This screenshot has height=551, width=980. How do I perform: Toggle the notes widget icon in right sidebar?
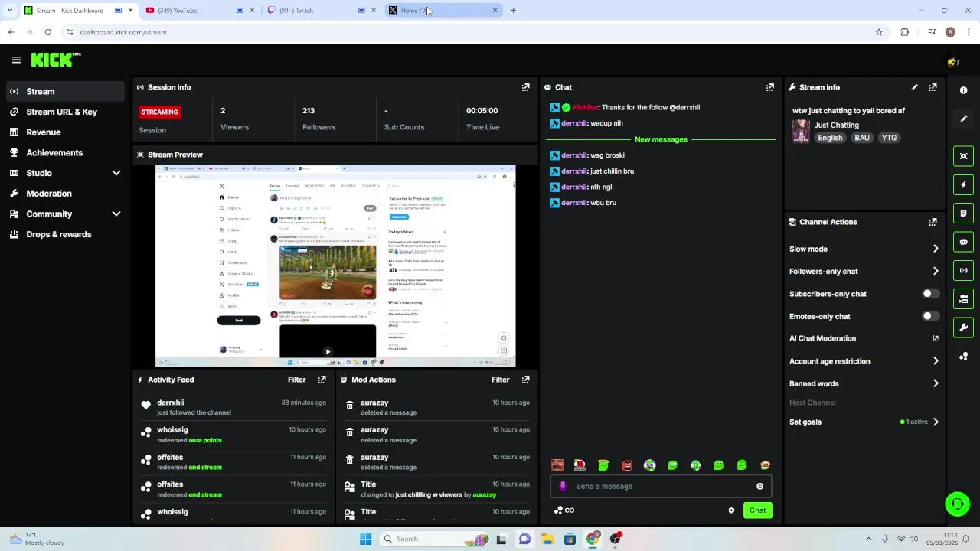point(963,213)
